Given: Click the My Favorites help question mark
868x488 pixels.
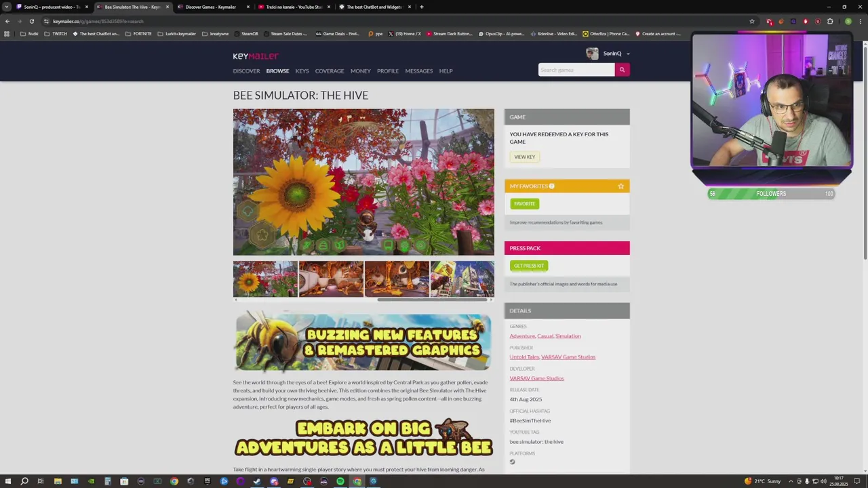Looking at the screenshot, I should [551, 186].
